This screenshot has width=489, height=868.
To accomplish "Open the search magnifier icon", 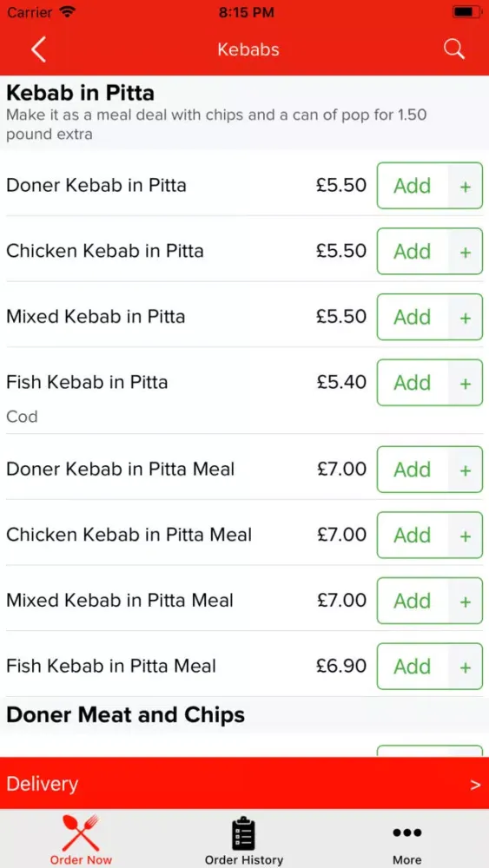I will point(453,49).
